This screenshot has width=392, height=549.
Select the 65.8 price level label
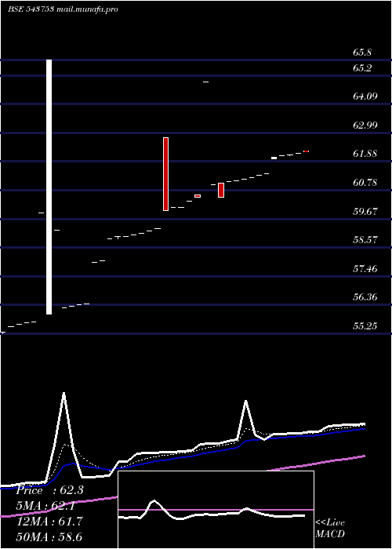(x=362, y=53)
